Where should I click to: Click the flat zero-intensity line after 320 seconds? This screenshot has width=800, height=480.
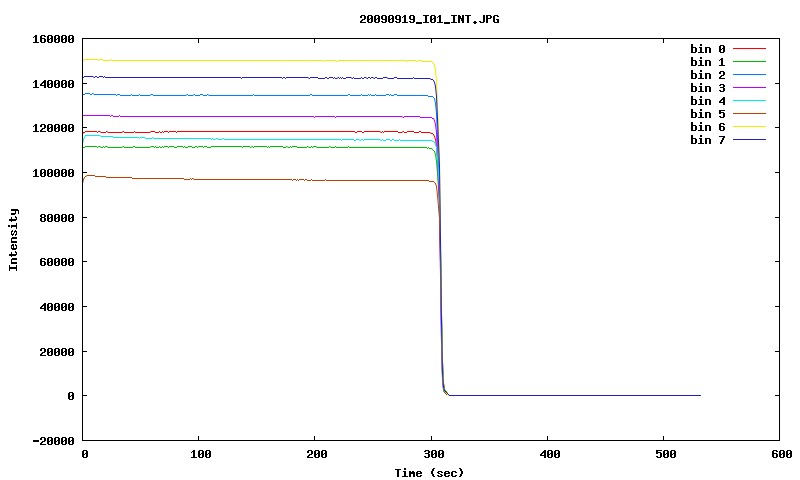tap(574, 395)
